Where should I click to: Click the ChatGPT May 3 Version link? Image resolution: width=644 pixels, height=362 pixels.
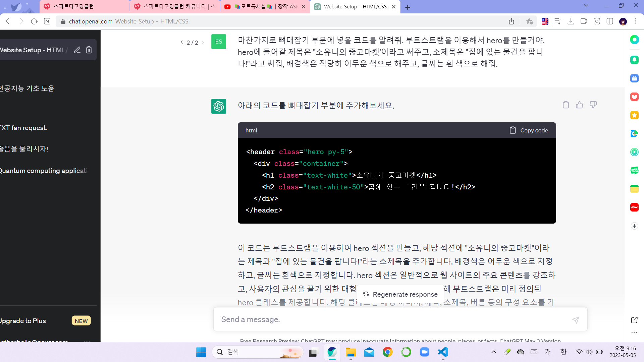(530, 341)
